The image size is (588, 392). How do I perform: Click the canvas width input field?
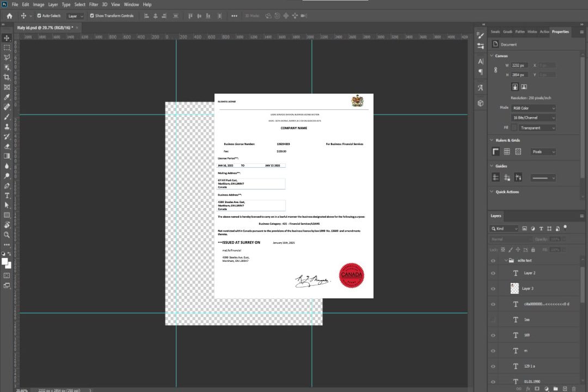coord(520,65)
